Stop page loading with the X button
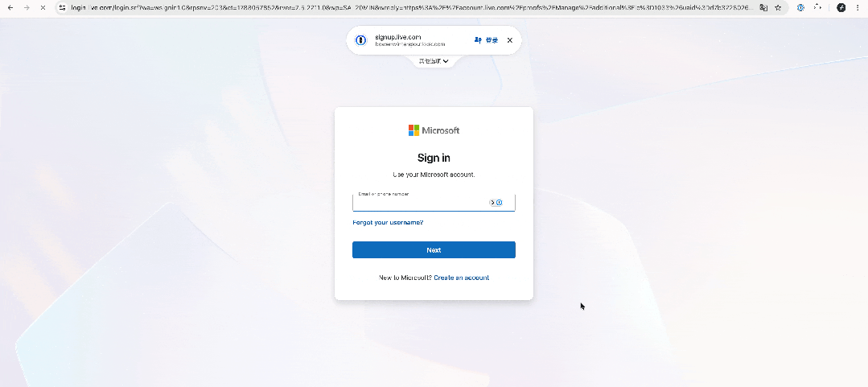Image resolution: width=868 pixels, height=387 pixels. [x=43, y=8]
